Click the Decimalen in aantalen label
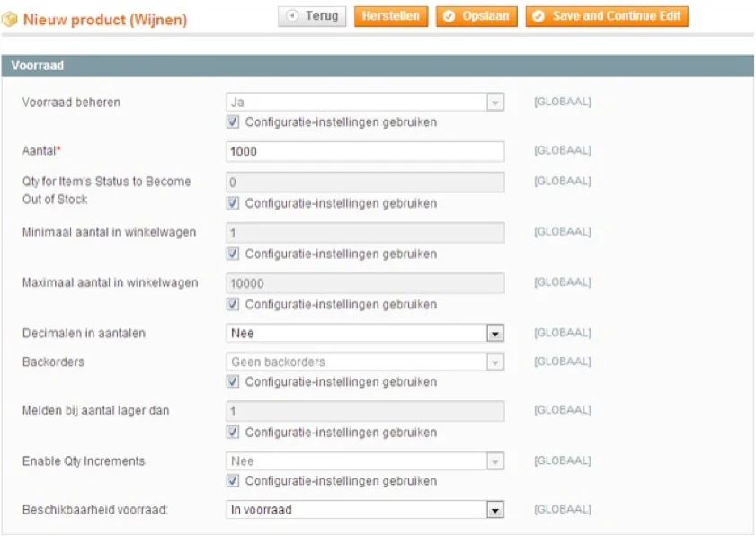Screen dimensions: 756x536 84,333
